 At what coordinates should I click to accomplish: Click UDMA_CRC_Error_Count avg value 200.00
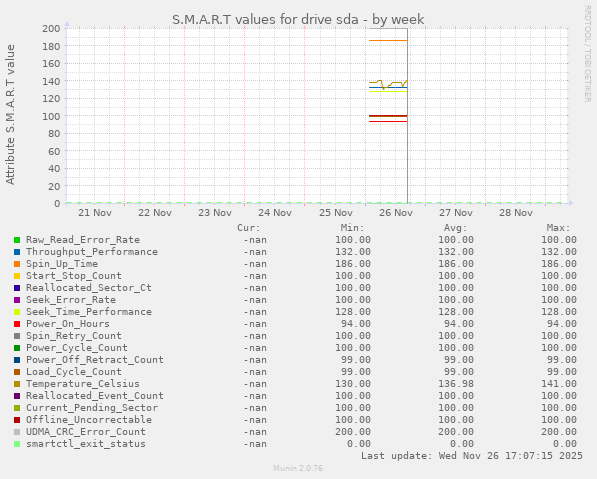click(x=456, y=432)
